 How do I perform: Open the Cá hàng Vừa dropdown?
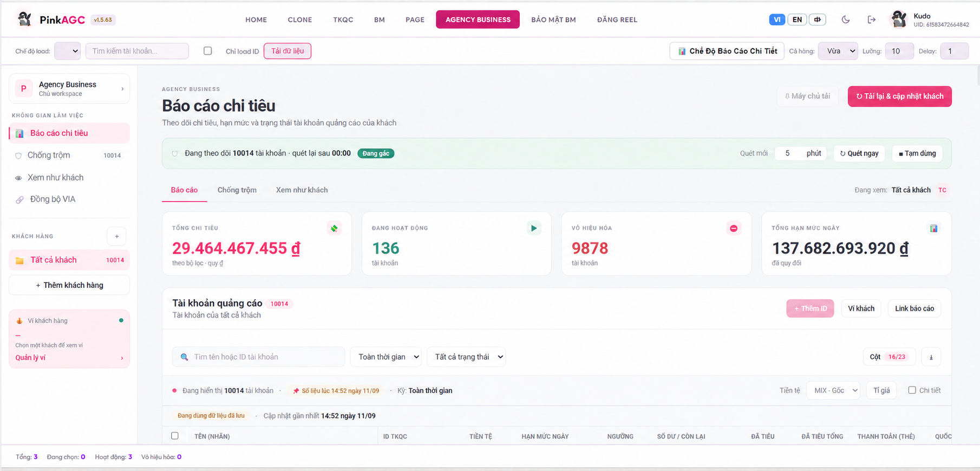(838, 51)
